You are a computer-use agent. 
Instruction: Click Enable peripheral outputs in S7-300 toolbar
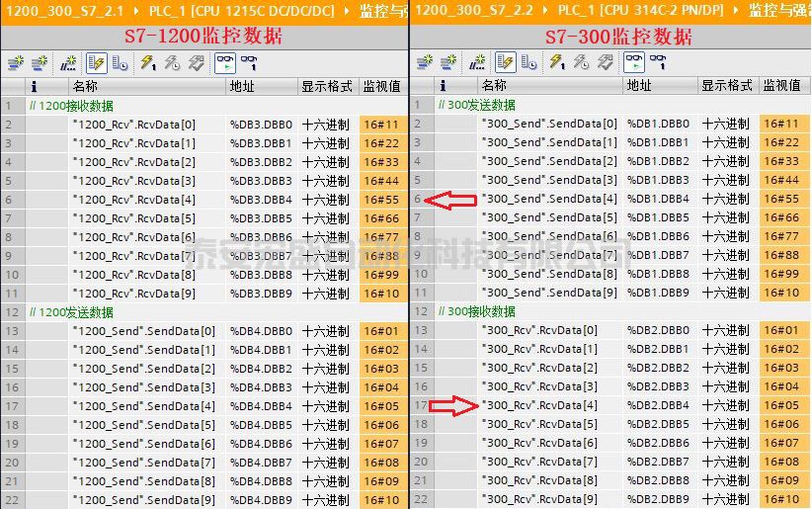point(604,62)
